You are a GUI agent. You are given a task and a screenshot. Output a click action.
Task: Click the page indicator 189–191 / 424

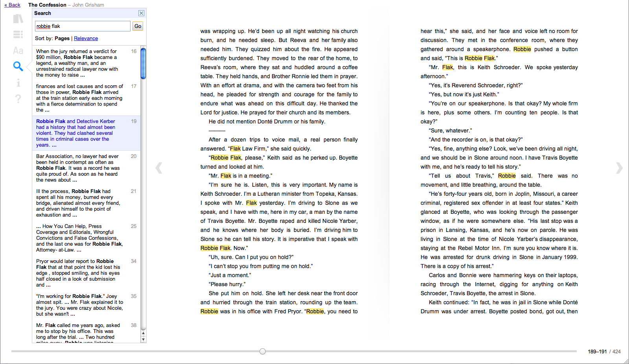604,352
